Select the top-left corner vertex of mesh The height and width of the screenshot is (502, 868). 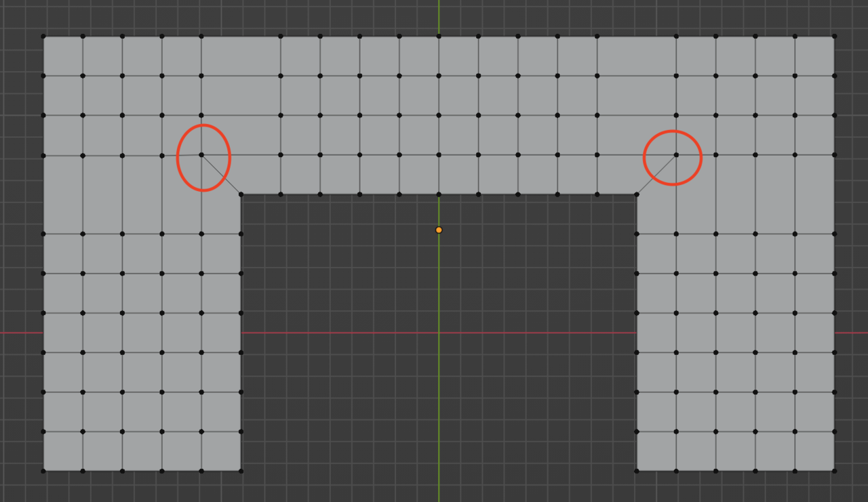tap(43, 36)
